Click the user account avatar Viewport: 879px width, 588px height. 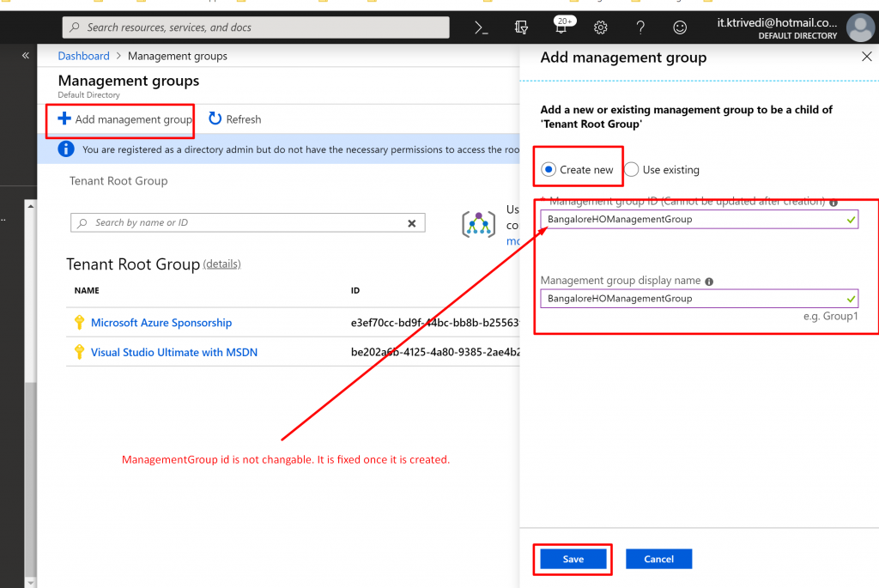(860, 27)
